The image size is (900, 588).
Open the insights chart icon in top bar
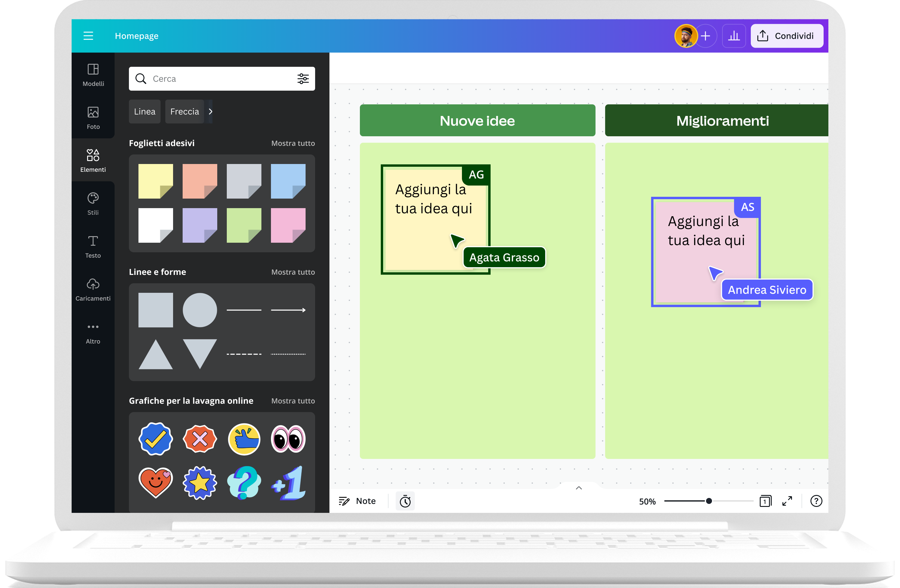pos(733,35)
